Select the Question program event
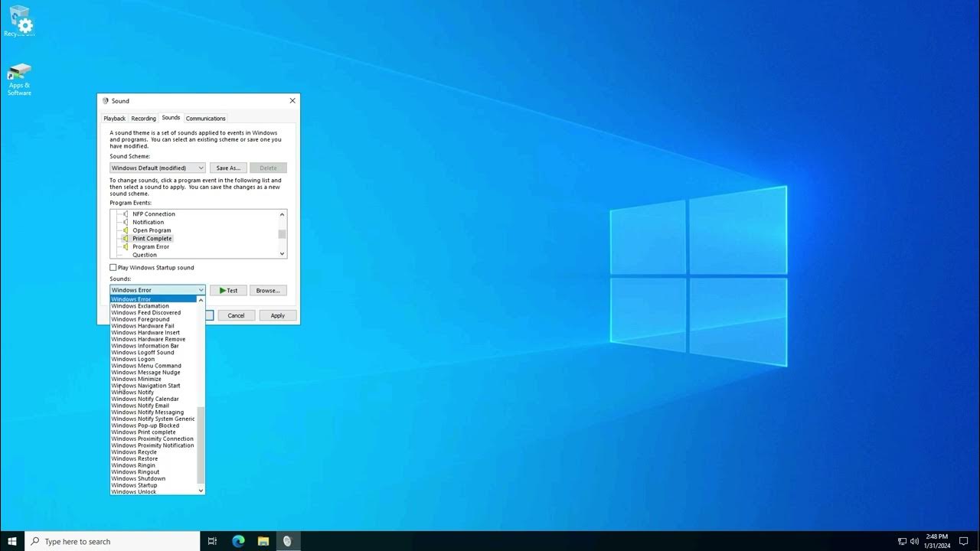The width and height of the screenshot is (980, 551). click(x=145, y=255)
